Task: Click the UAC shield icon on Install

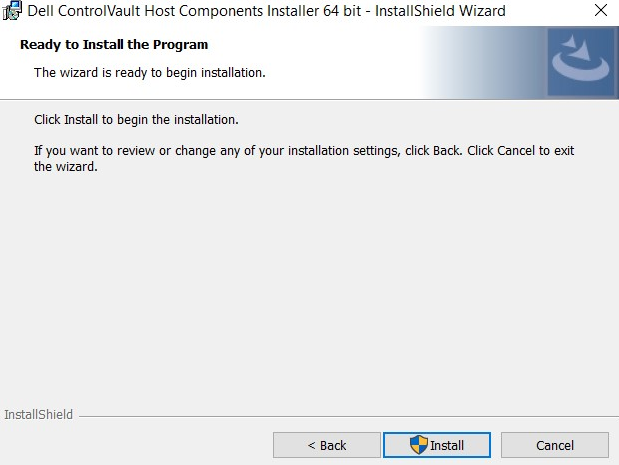Action: point(420,445)
